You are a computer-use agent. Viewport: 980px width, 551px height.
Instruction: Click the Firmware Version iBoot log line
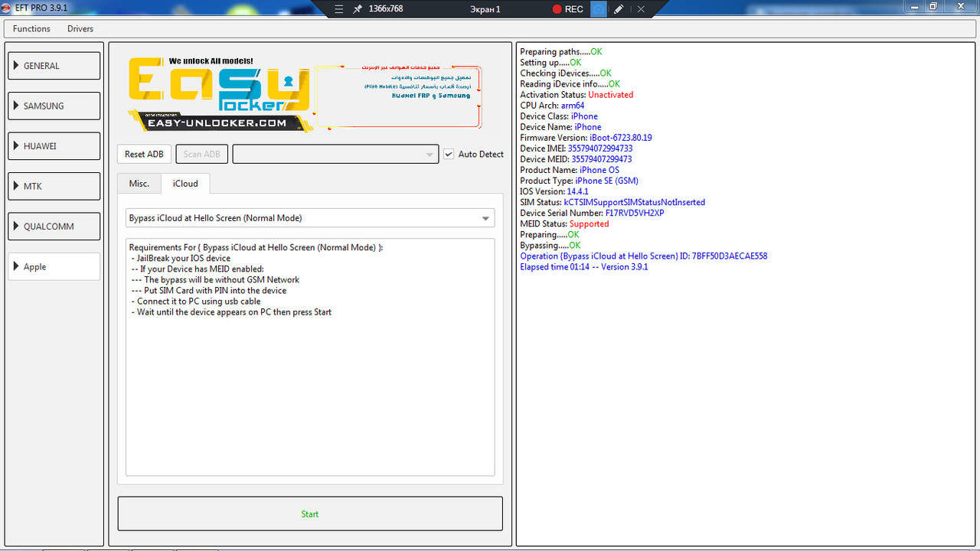(586, 138)
